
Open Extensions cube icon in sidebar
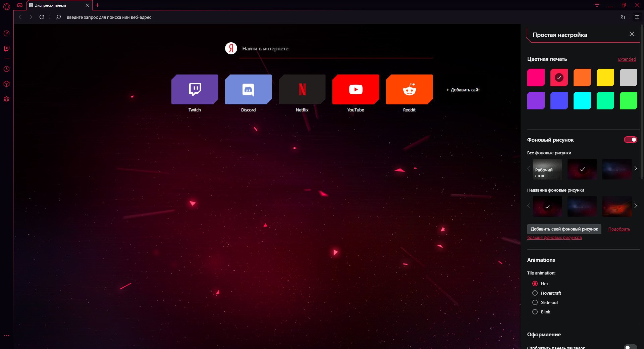pyautogui.click(x=6, y=84)
